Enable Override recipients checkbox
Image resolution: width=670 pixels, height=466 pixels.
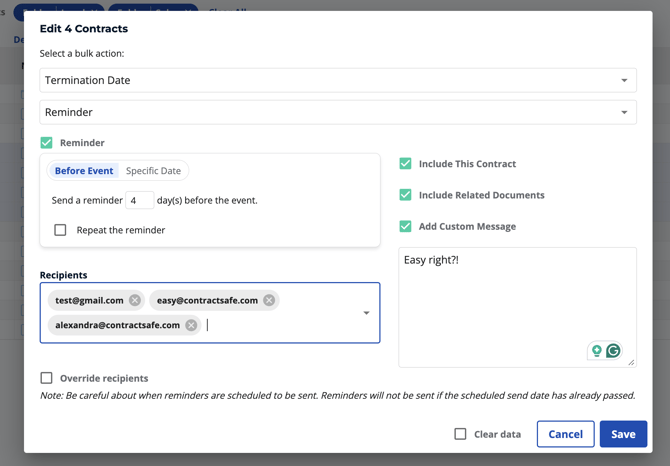47,378
